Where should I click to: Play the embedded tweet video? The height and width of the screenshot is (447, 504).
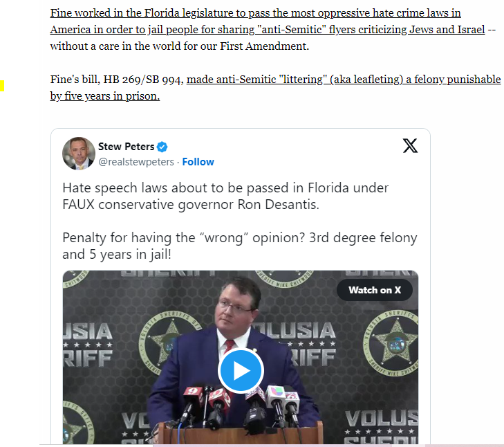[x=241, y=371]
